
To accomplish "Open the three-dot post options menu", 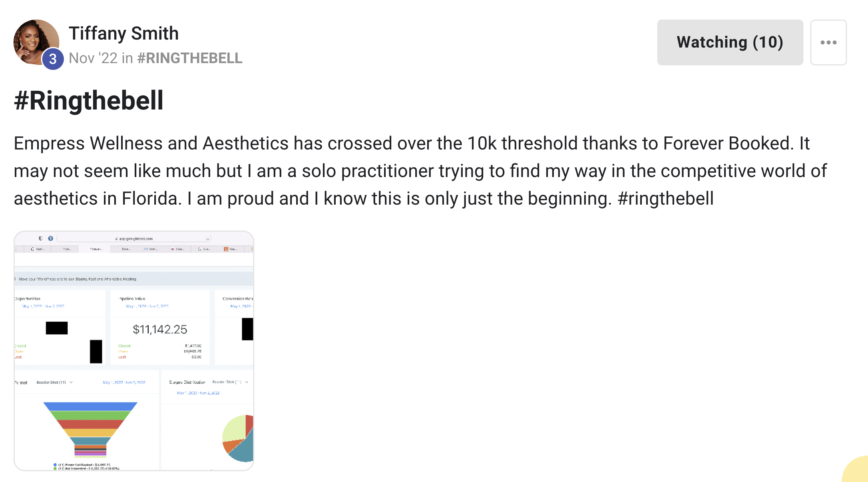I will pos(828,42).
